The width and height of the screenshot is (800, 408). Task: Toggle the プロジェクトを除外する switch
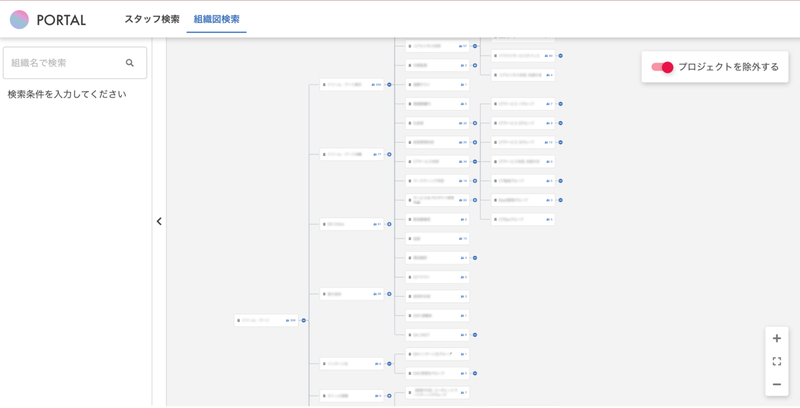click(662, 67)
